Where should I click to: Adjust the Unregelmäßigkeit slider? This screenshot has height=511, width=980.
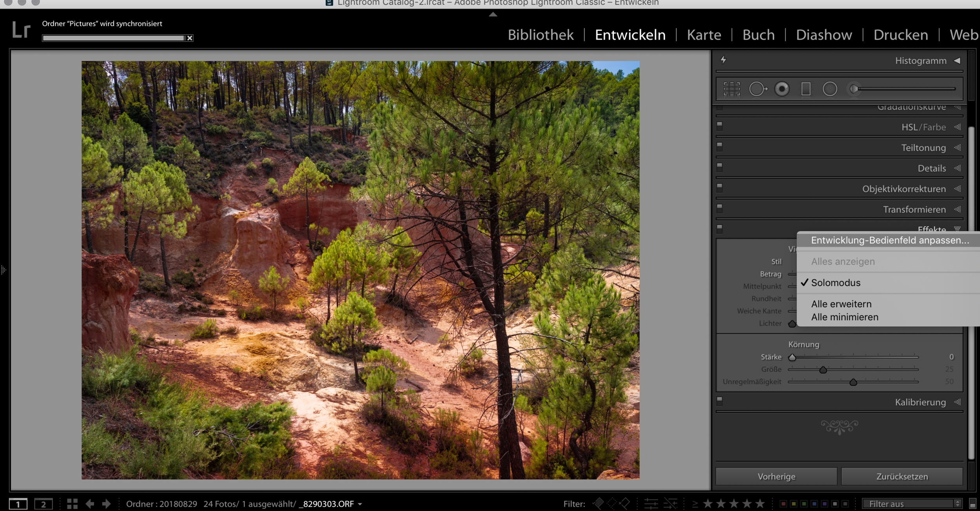pos(853,382)
